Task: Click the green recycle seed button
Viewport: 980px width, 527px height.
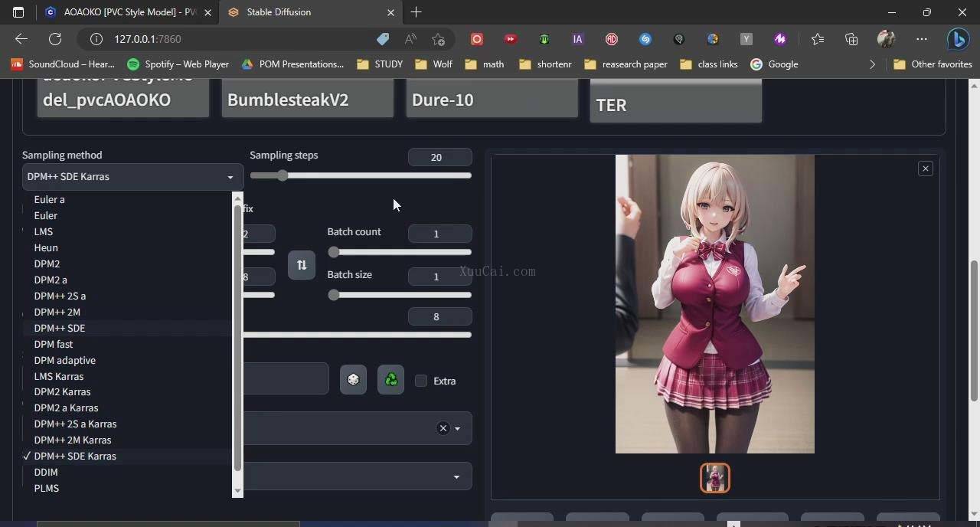Action: (x=390, y=380)
